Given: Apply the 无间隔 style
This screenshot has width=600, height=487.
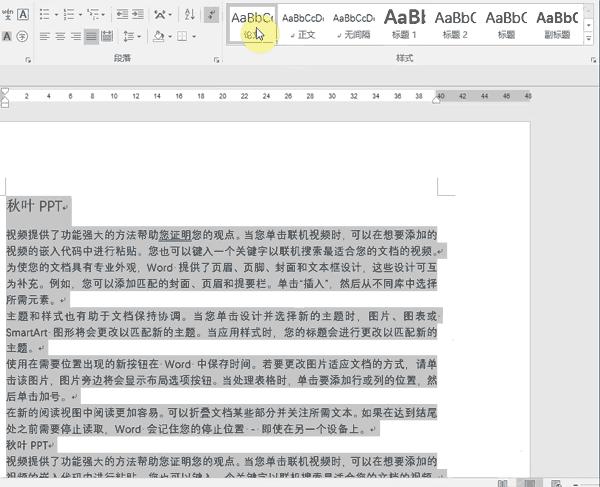Looking at the screenshot, I should click(354, 25).
